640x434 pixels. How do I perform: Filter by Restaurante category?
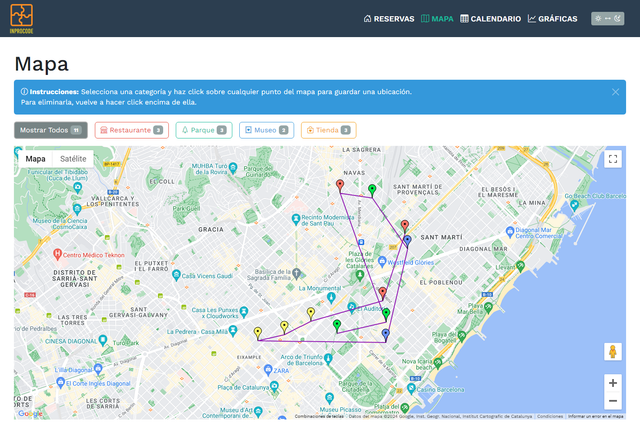(131, 130)
